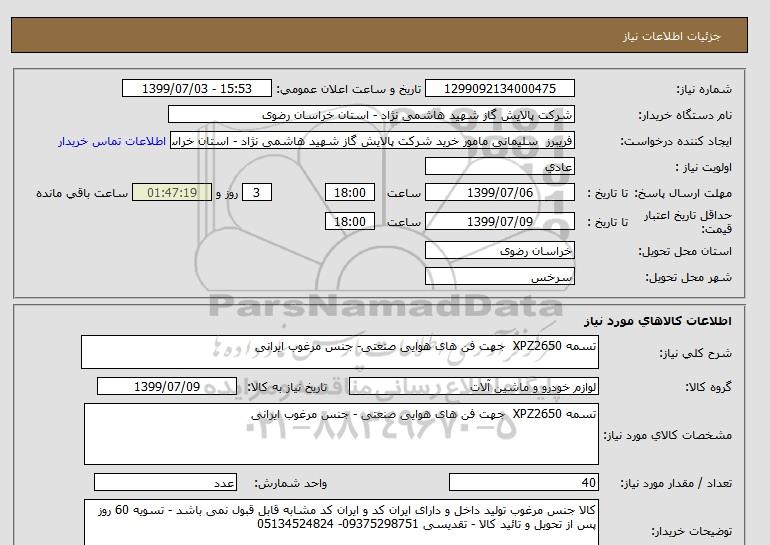Click the response deadline hour 18:00 field
Viewport: 770px width, 545px height.
pos(351,193)
